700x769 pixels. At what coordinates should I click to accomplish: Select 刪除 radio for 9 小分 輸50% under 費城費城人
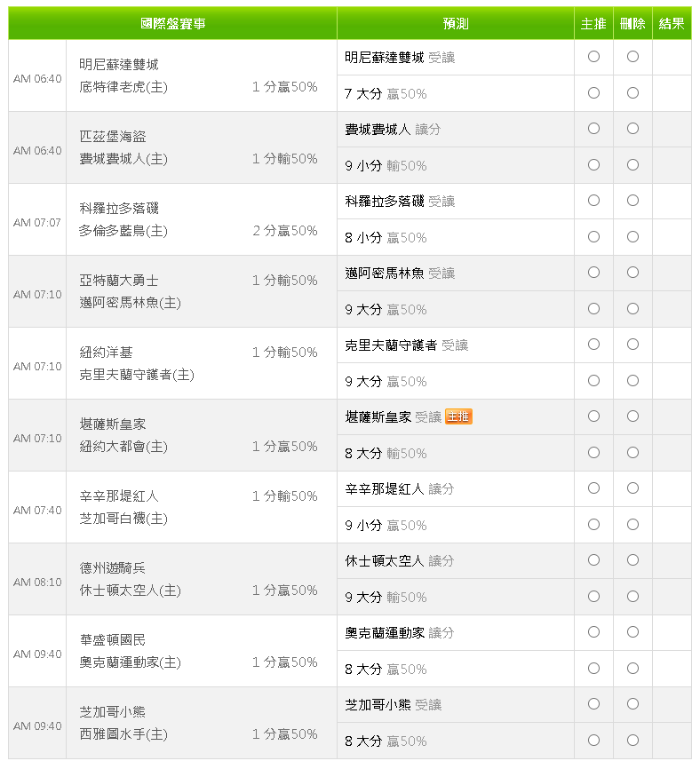pyautogui.click(x=632, y=164)
